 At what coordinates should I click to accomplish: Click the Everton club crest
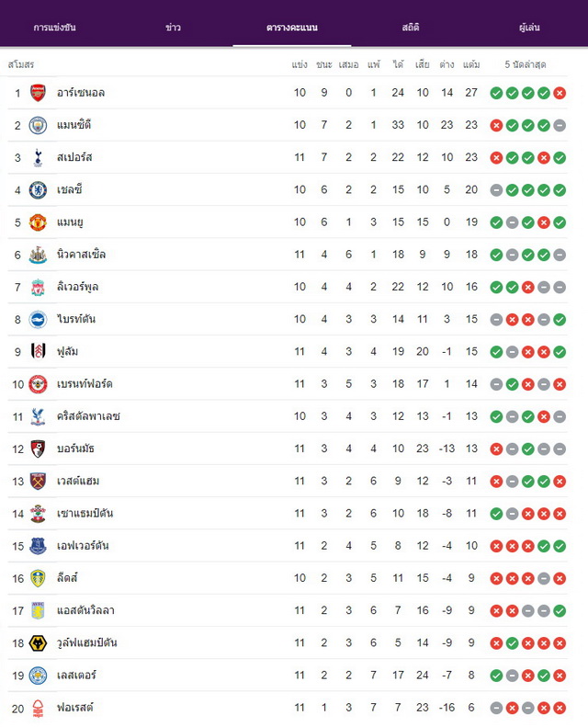pyautogui.click(x=38, y=546)
